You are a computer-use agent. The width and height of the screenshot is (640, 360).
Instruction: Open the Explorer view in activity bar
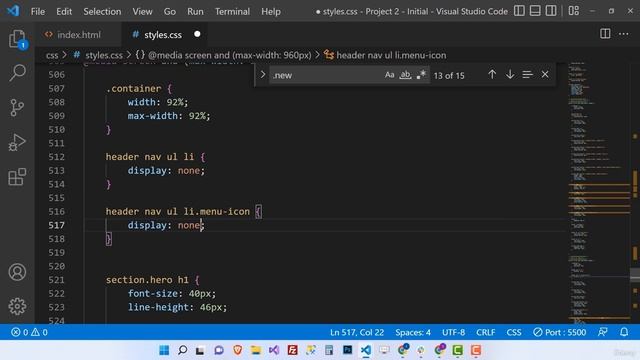pyautogui.click(x=18, y=40)
